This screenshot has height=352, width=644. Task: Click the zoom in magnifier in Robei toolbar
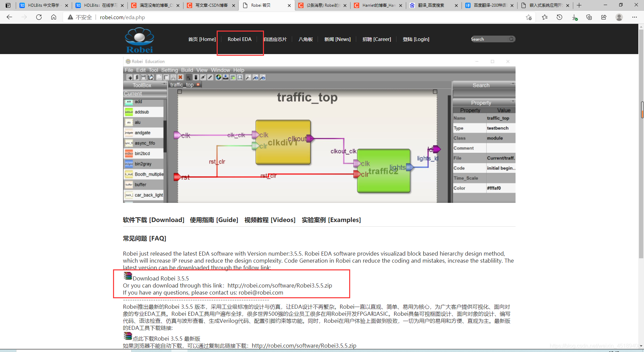[256, 78]
